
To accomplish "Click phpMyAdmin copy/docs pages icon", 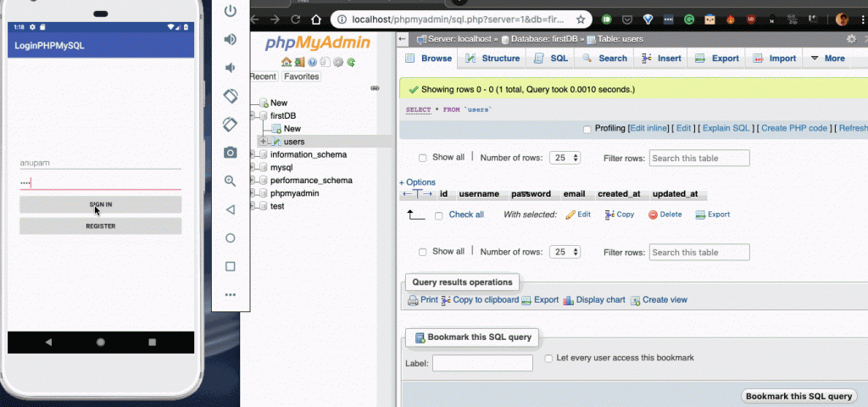I will pyautogui.click(x=325, y=62).
